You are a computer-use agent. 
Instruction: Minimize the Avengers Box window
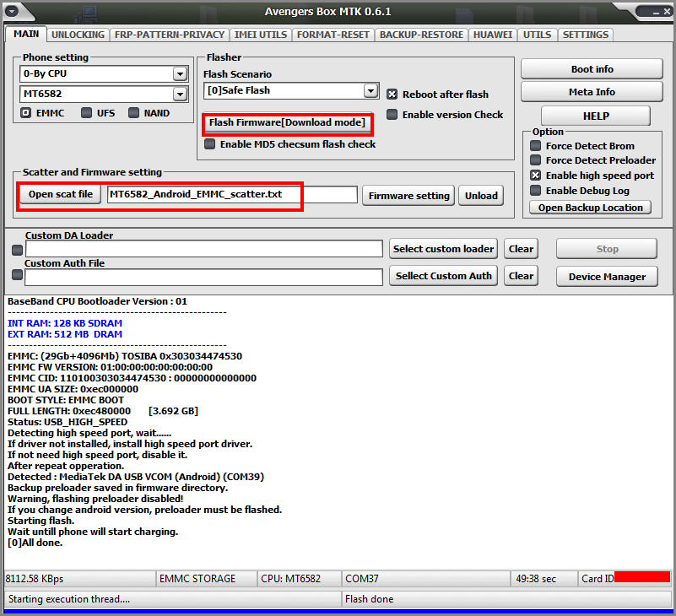pyautogui.click(x=657, y=12)
